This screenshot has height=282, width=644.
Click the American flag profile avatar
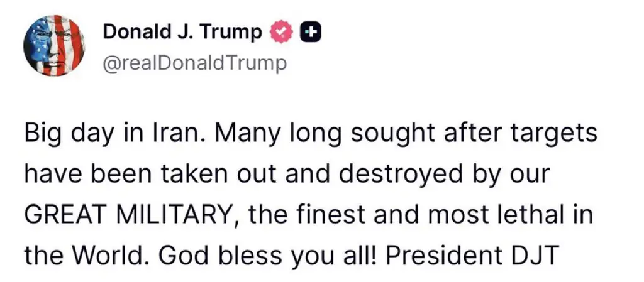53,46
